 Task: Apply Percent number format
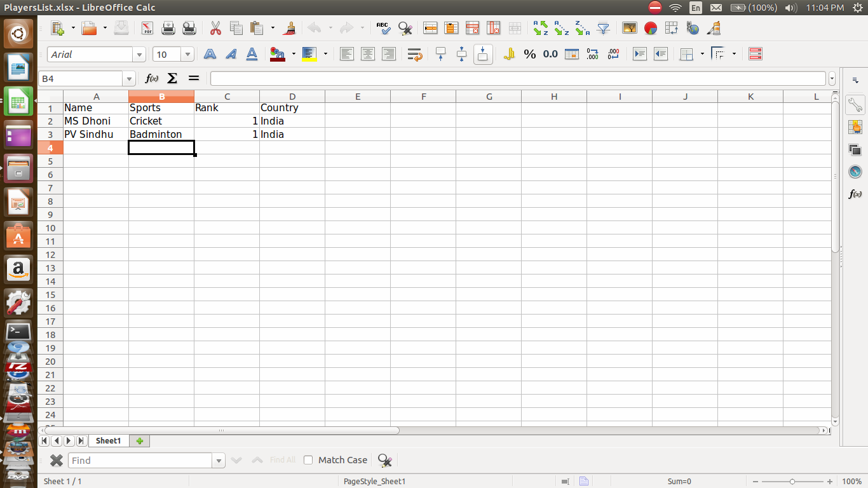[530, 54]
